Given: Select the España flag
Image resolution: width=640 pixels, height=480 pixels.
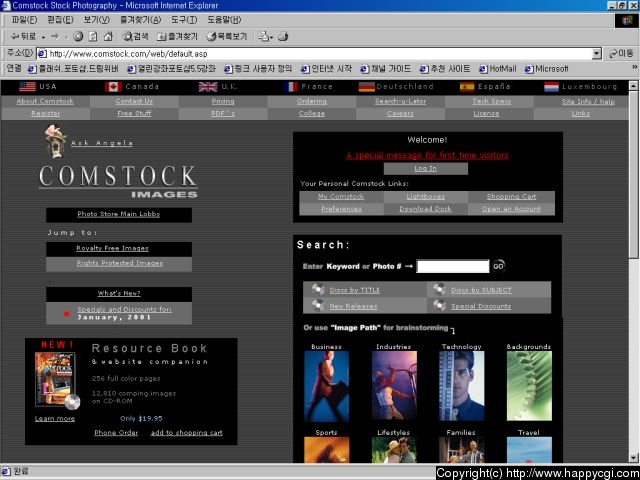Looking at the screenshot, I should pos(467,87).
